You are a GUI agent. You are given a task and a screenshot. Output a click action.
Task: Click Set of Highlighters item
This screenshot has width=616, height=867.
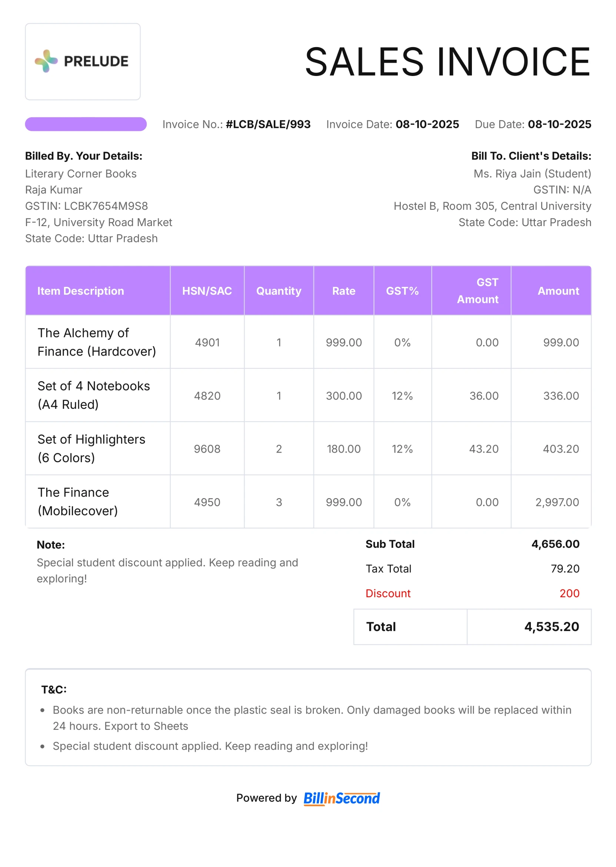[91, 448]
